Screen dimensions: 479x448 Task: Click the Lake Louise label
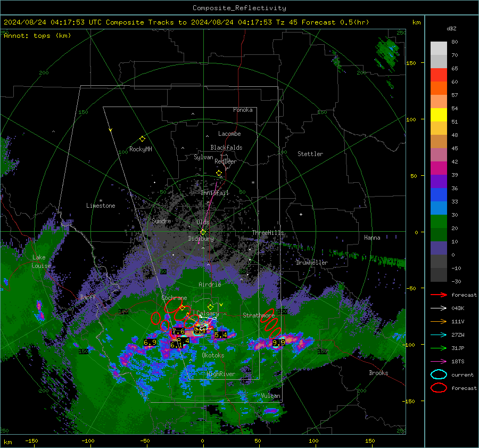coord(41,262)
